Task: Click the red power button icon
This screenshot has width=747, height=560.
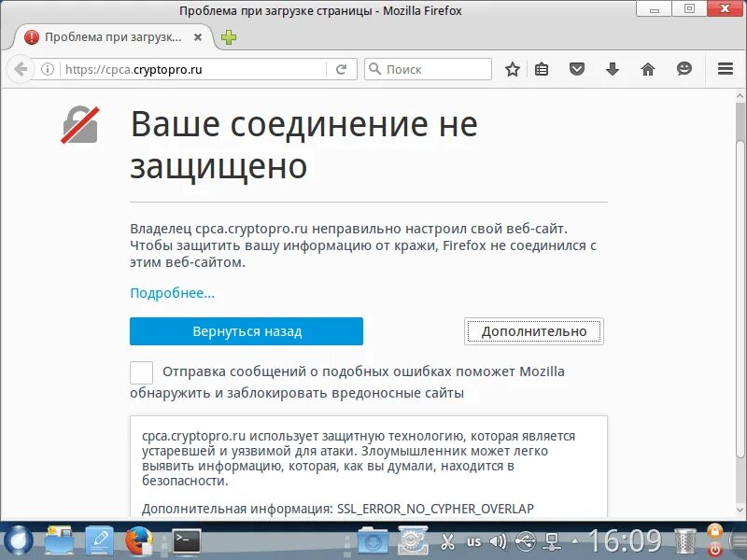Action: (714, 551)
